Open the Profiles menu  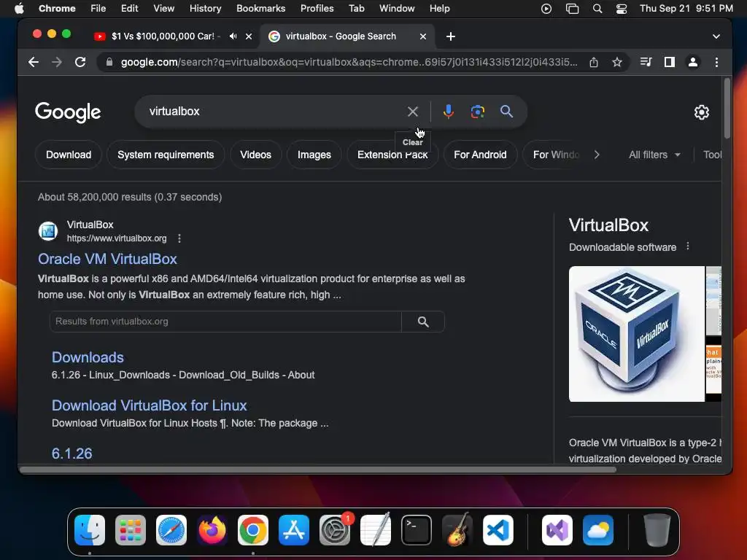pos(317,8)
